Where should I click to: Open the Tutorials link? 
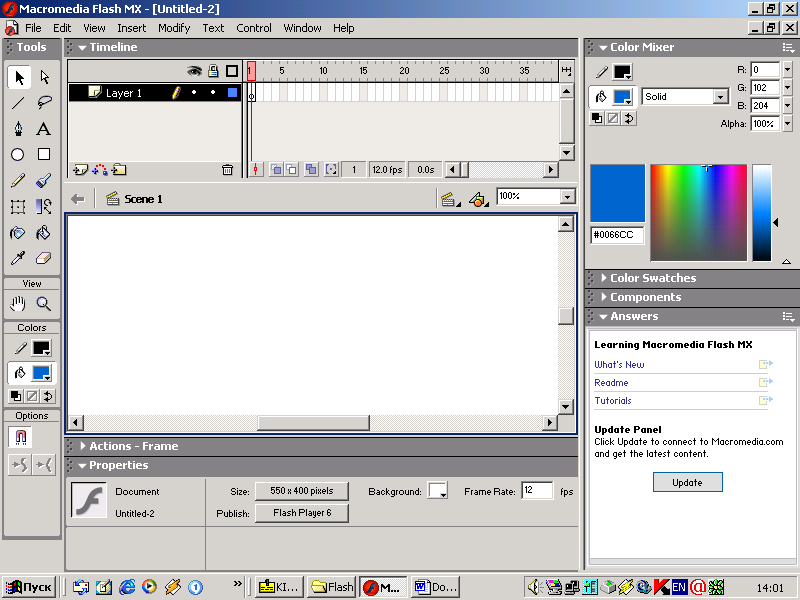(613, 401)
